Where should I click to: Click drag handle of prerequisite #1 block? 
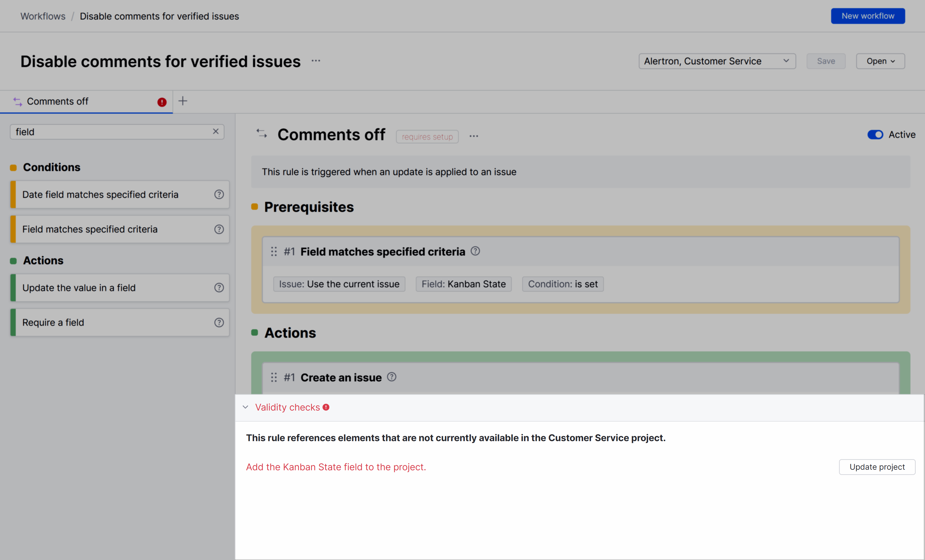pyautogui.click(x=274, y=251)
